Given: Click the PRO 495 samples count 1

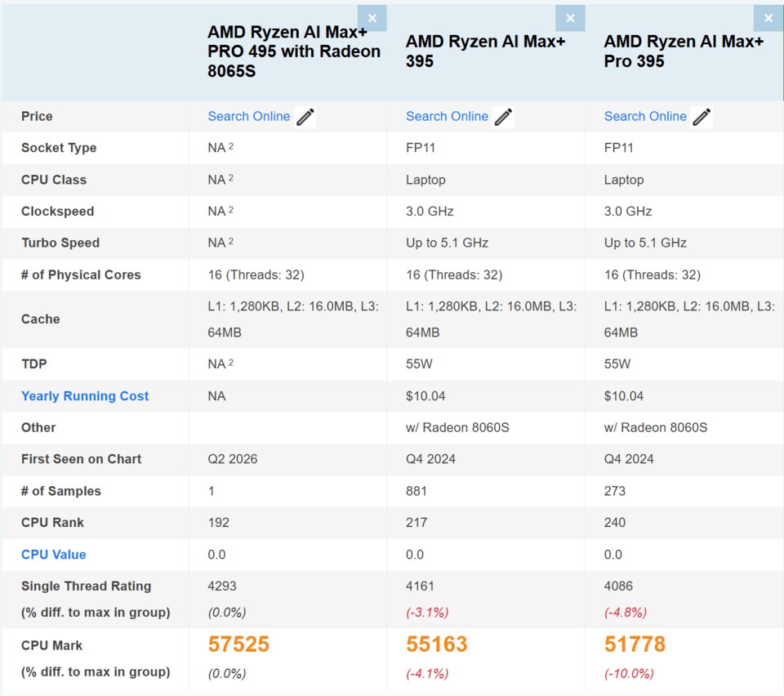Looking at the screenshot, I should 211,491.
